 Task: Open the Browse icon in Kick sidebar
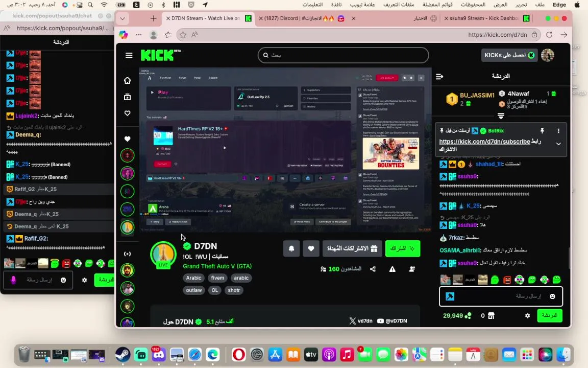128,97
